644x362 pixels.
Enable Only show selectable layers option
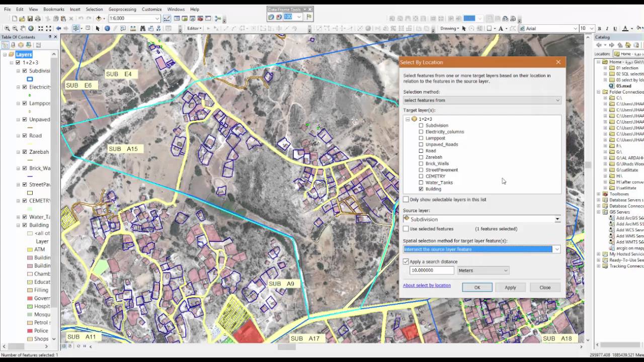pyautogui.click(x=406, y=200)
